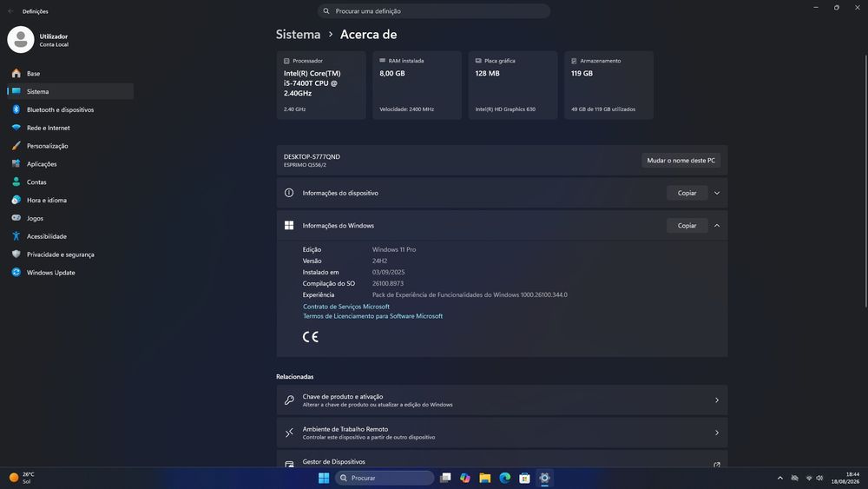Screen dimensions: 868x489
Task: Open Bluetooth e dispositivos icon
Action: click(x=16, y=109)
